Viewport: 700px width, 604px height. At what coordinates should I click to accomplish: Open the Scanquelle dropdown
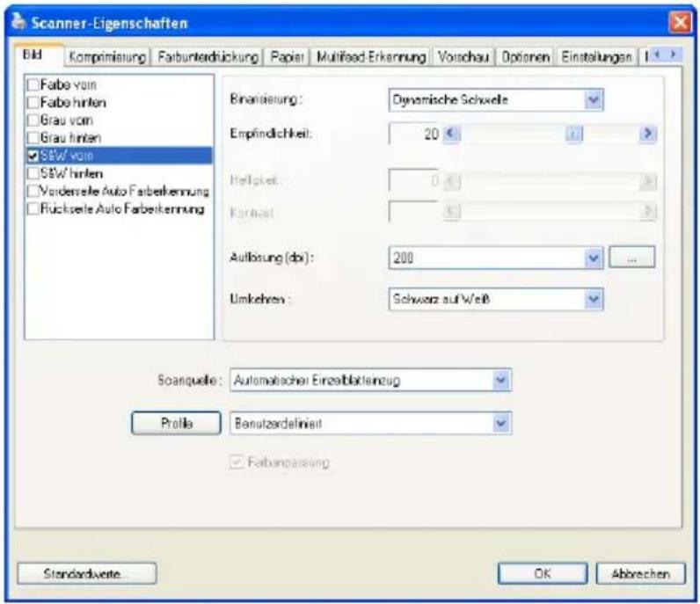(501, 381)
